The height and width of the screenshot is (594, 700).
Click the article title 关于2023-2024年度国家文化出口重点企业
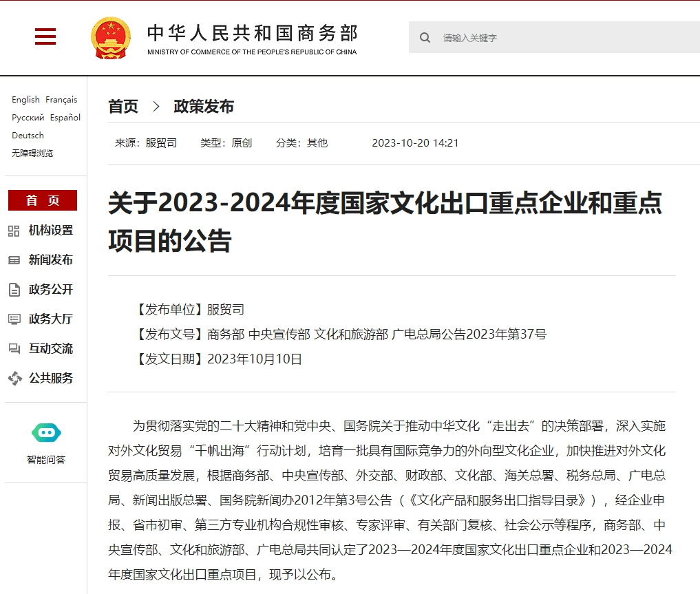tap(385, 222)
